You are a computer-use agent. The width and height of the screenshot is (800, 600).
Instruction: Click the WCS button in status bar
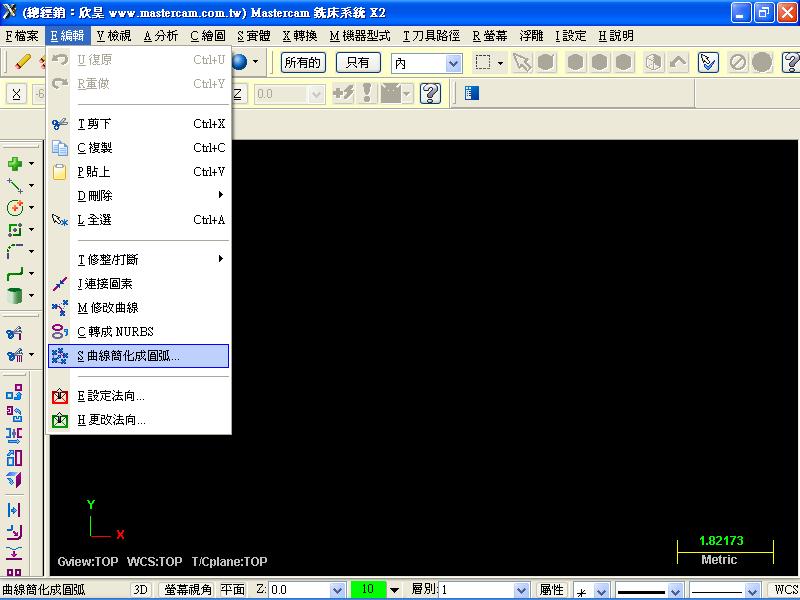coord(785,590)
